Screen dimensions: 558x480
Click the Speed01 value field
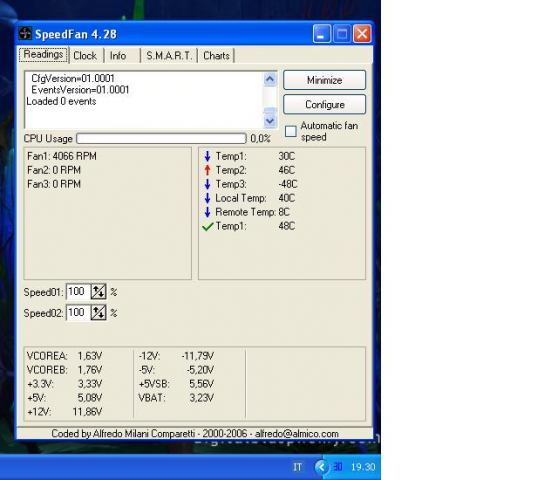(x=78, y=292)
